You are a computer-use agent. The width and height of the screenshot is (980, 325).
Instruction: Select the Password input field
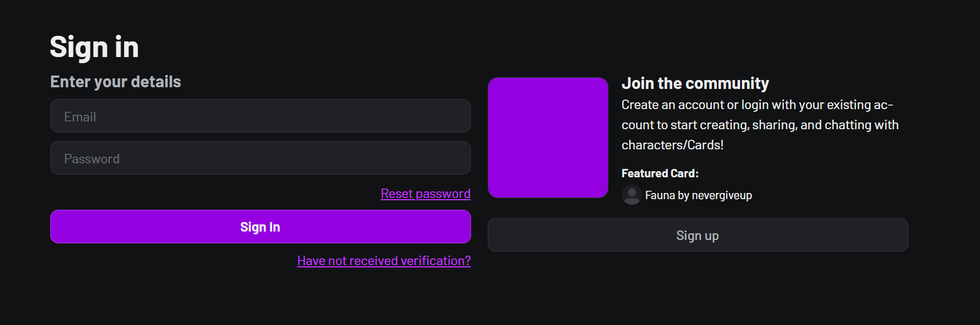click(260, 158)
